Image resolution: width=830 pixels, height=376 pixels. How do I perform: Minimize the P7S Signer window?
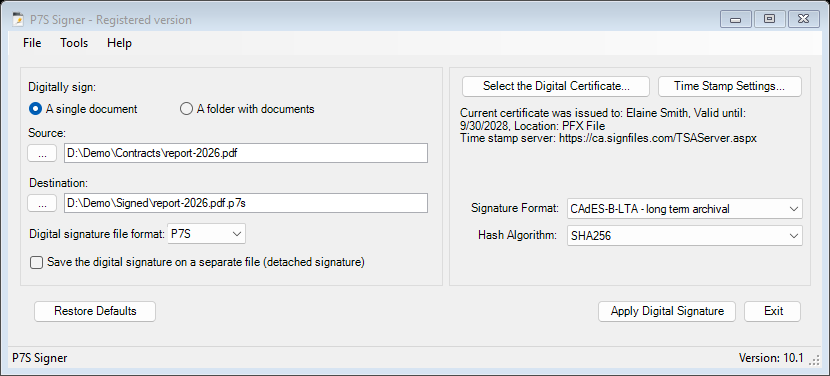point(735,20)
